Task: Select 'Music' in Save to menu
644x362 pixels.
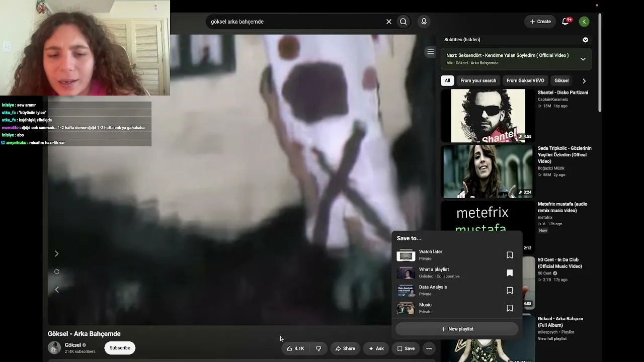Action: coord(456,308)
